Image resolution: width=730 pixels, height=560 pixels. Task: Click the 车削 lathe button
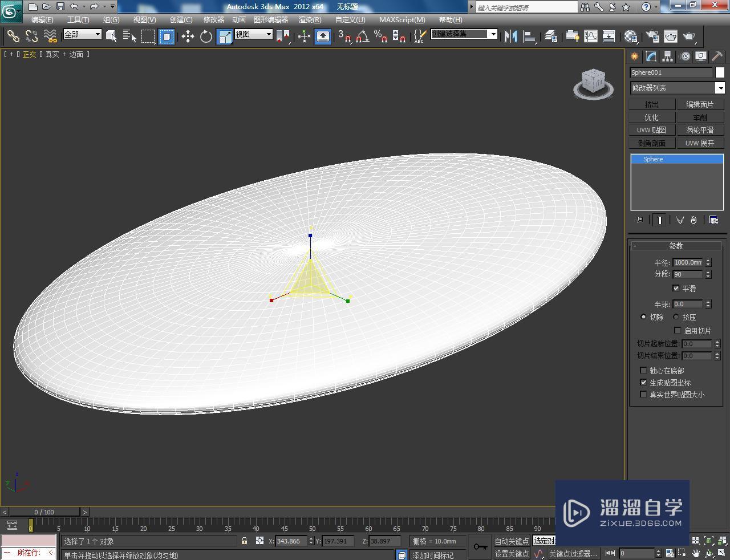tap(700, 117)
